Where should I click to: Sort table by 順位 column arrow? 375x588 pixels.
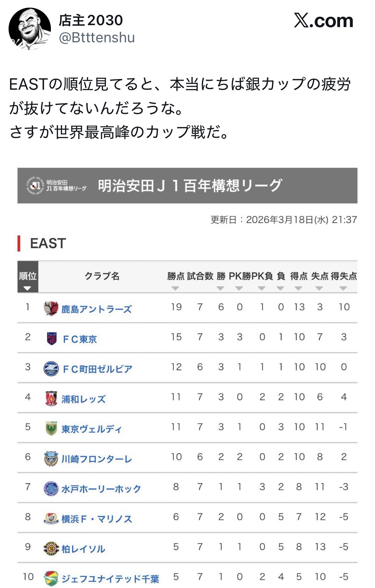click(x=27, y=288)
